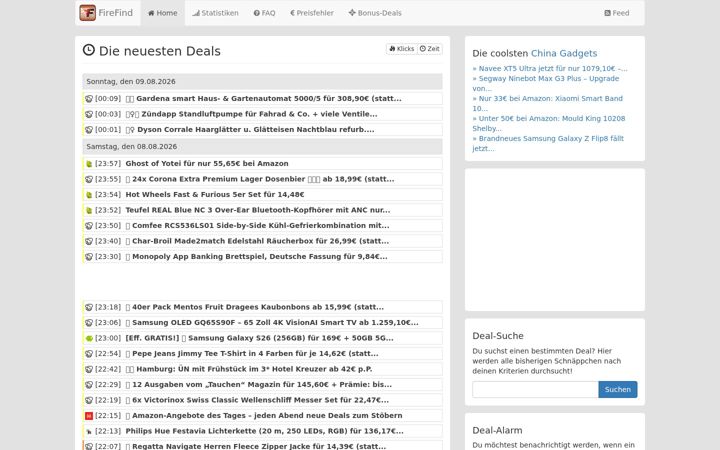Image resolution: width=720 pixels, height=450 pixels.
Task: Open the Samsung Galaxy Z Flip8 link
Action: 548,143
